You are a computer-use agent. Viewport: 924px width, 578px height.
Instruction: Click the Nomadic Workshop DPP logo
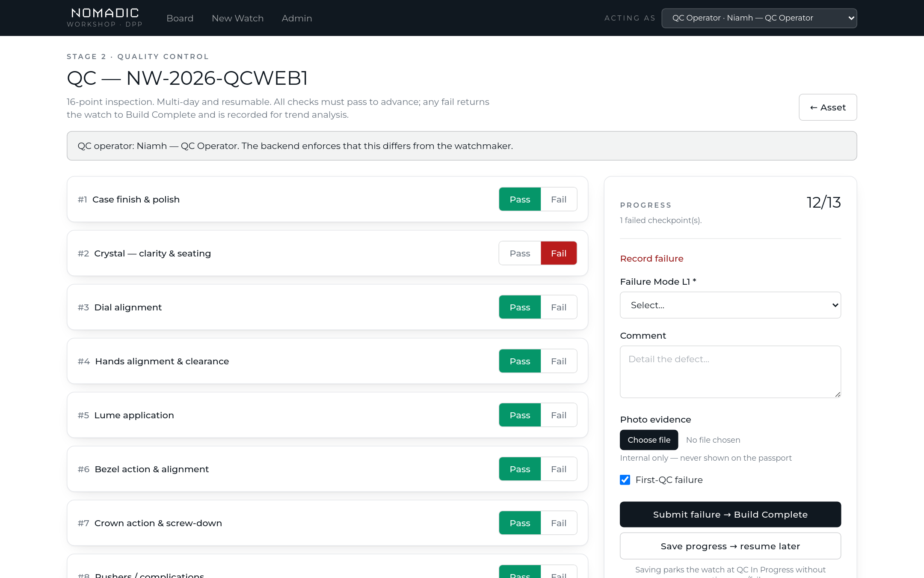[x=105, y=18]
